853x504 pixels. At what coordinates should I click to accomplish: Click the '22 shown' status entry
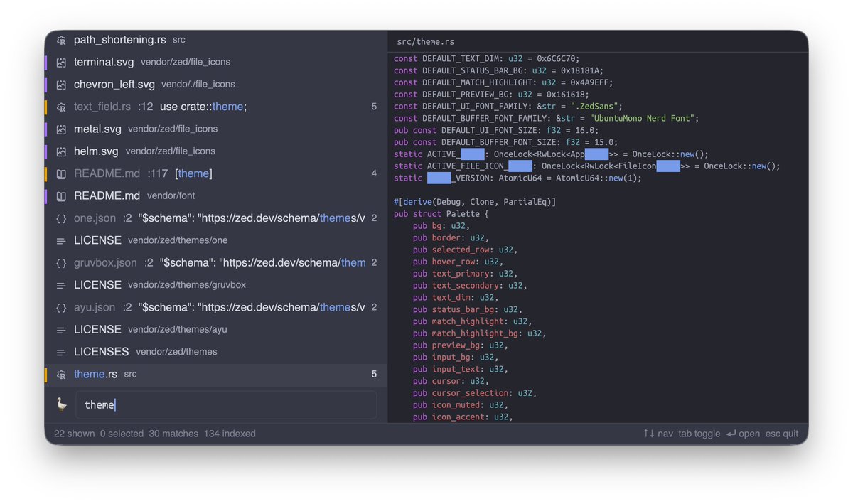pos(75,434)
